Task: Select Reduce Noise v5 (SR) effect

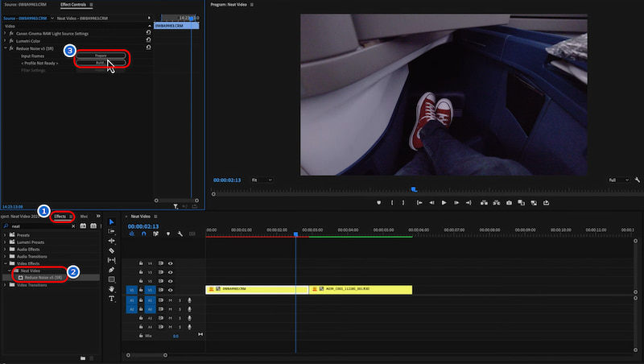Action: click(43, 278)
